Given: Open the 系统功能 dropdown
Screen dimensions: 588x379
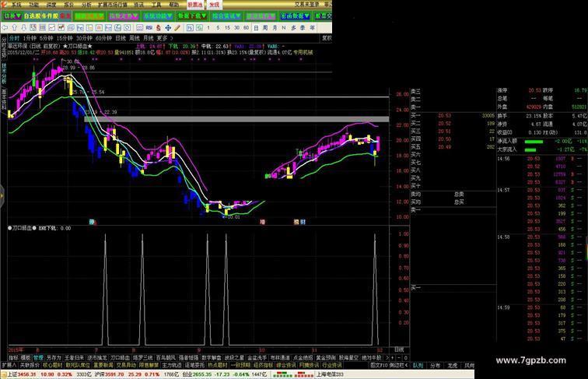Looking at the screenshot, I should (157, 16).
